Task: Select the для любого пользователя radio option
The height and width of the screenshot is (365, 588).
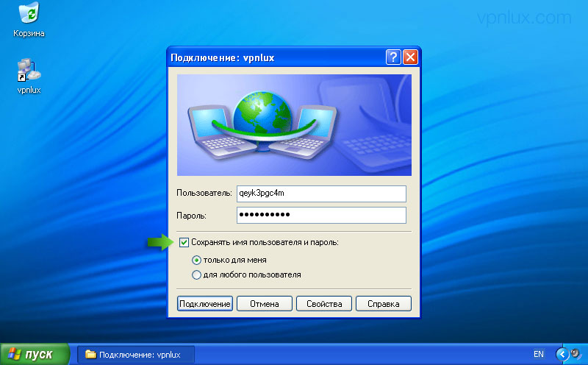Action: tap(196, 275)
